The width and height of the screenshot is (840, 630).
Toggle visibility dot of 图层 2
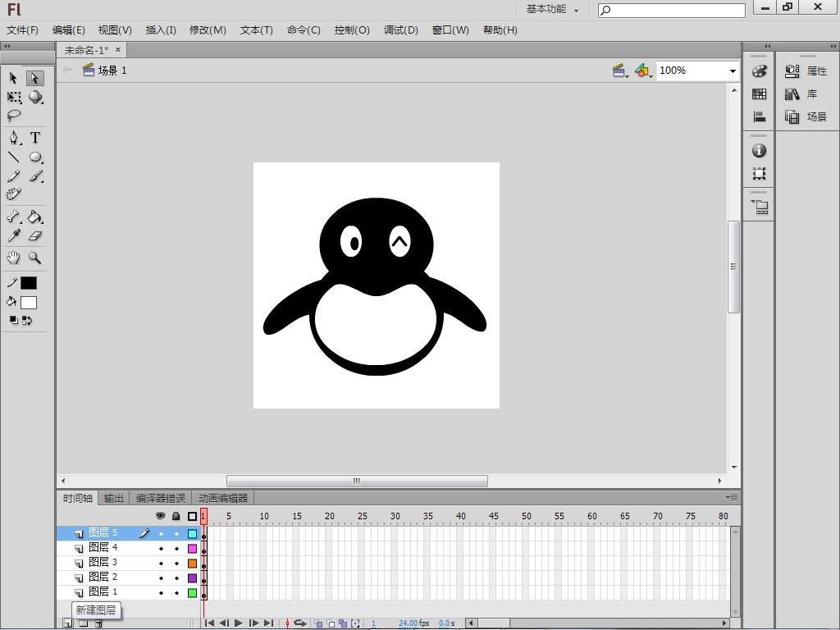tap(161, 578)
